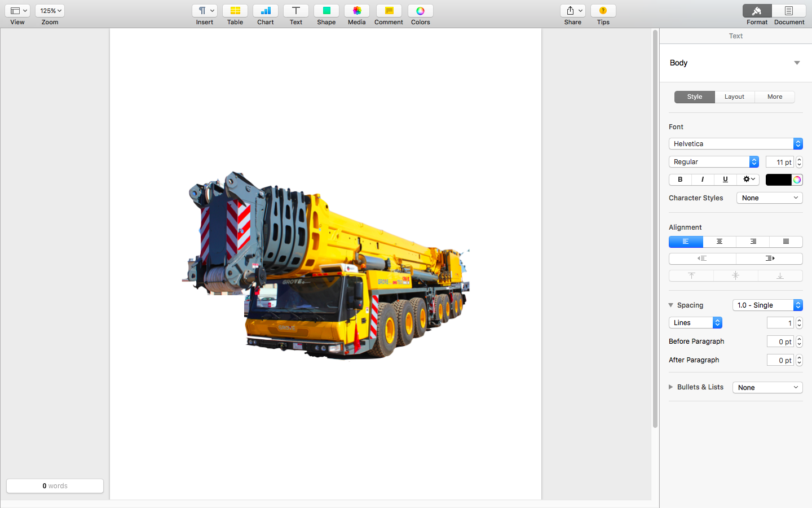Open the Tips panel

[x=603, y=10]
